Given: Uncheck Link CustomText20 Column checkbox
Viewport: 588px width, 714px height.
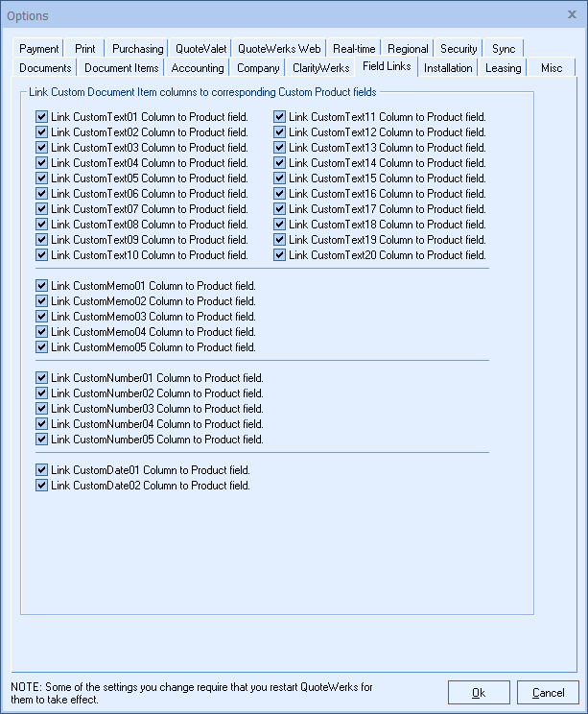Looking at the screenshot, I should pyautogui.click(x=279, y=255).
